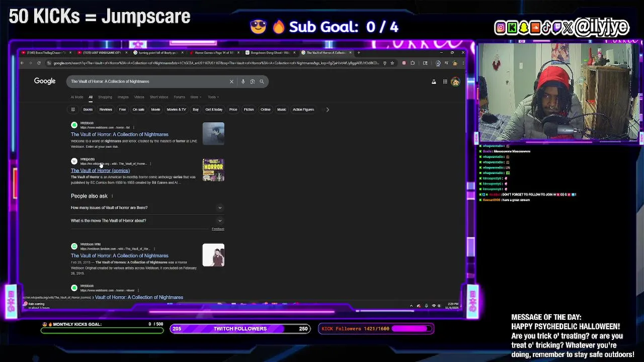This screenshot has width=644, height=362.
Task: Open more options for first Webtoon result
Action: 134,128
